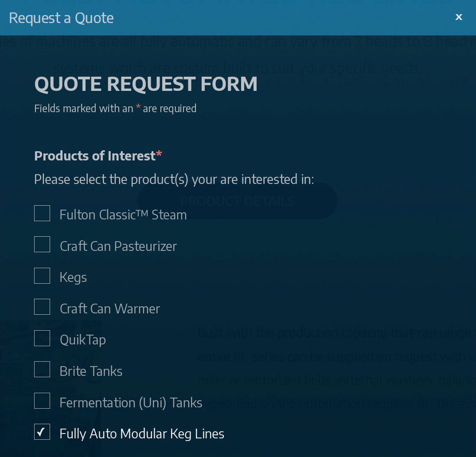The width and height of the screenshot is (476, 457).
Task: Click the 'Request a Quote' dialog title
Action: pos(61,18)
